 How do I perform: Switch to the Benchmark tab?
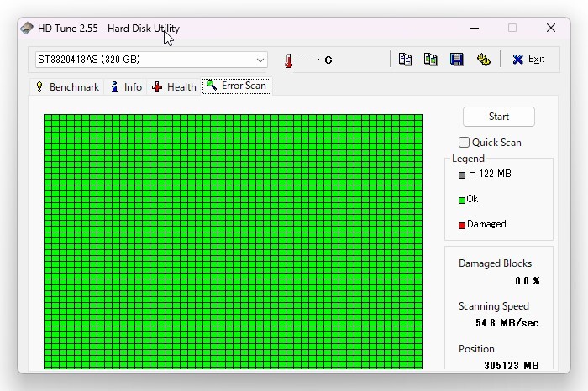[67, 87]
